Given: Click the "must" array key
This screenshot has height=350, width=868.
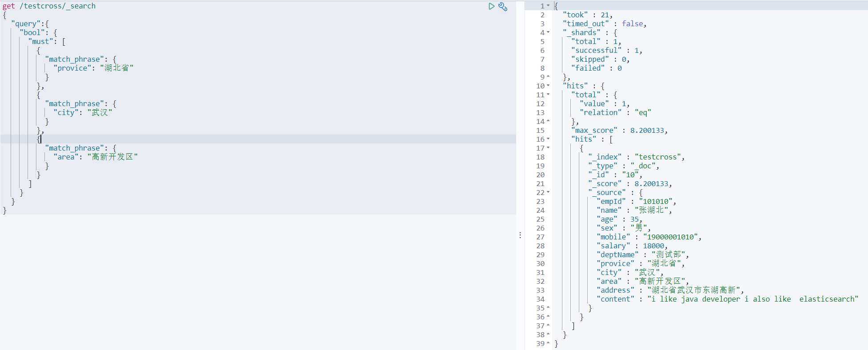Looking at the screenshot, I should point(40,41).
